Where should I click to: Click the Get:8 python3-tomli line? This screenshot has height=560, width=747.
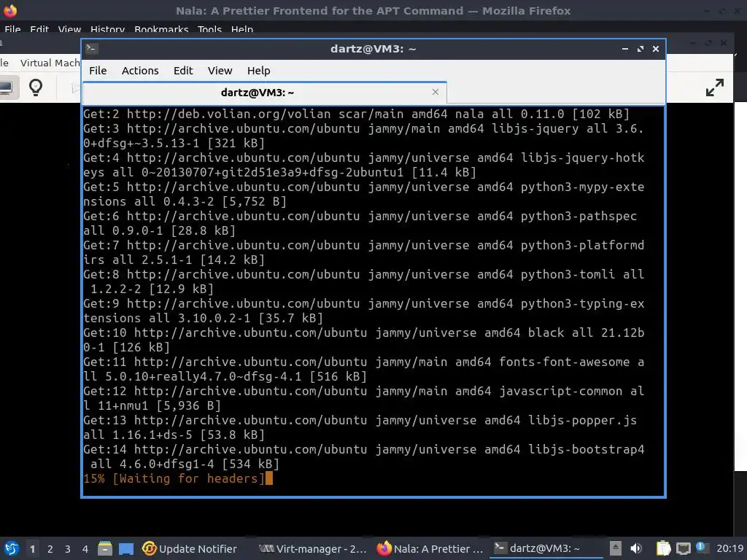364,281
